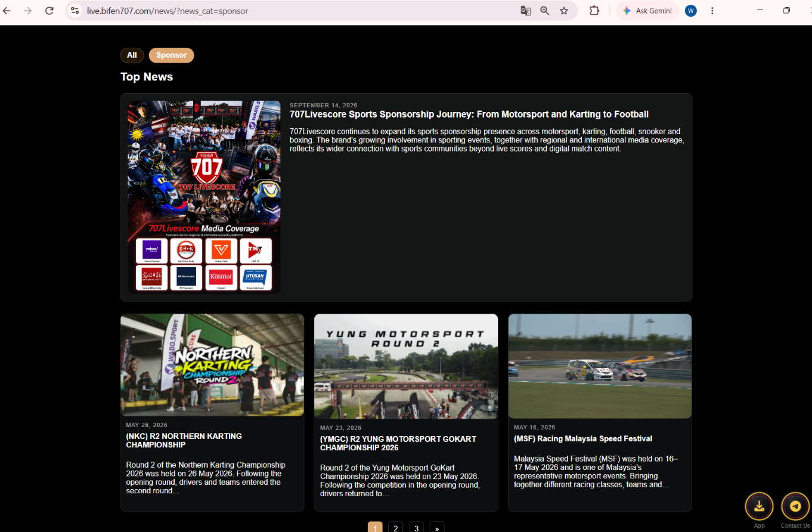Viewport: 812px width, 532px height.
Task: Bookmark this page with the star icon
Action: coord(564,11)
